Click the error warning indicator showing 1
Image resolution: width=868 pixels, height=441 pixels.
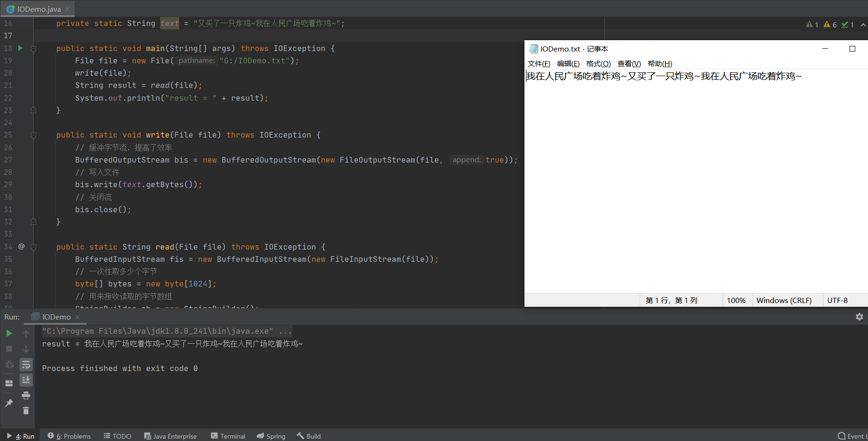coord(812,25)
